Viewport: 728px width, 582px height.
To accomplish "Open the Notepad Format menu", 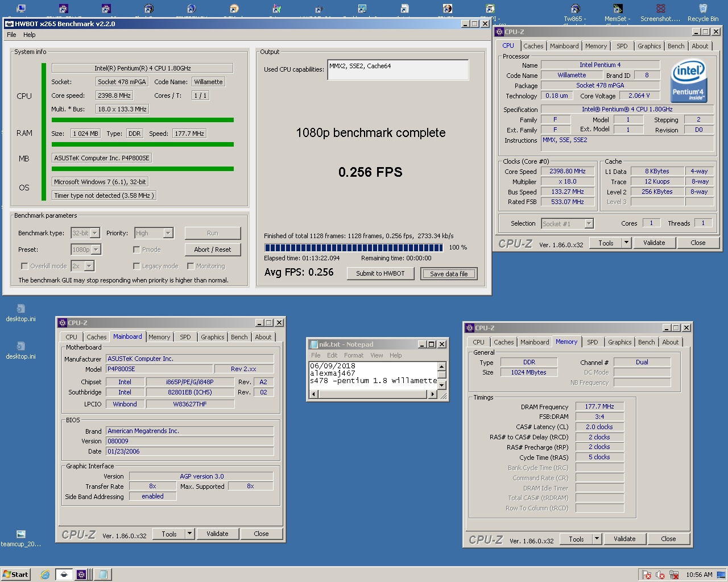I will [354, 355].
